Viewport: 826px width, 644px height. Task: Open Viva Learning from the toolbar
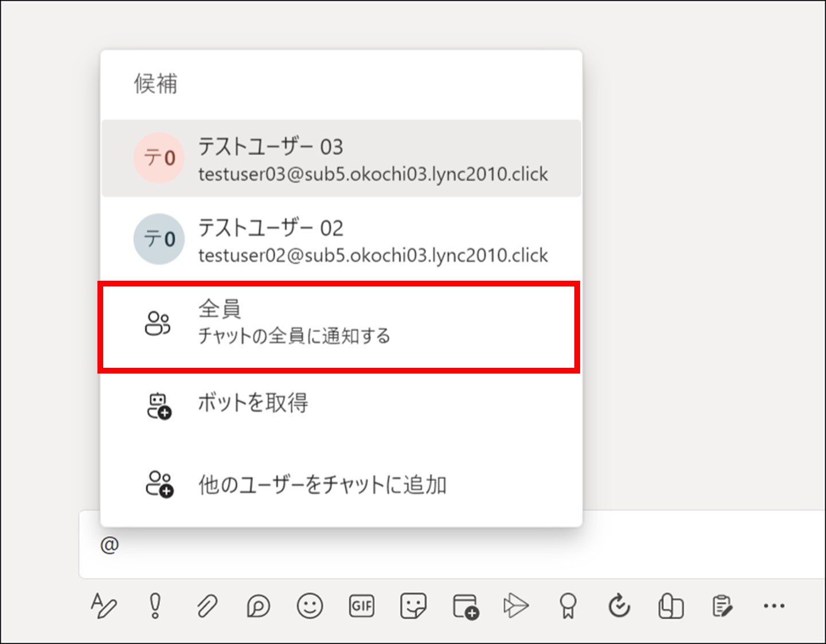click(671, 605)
